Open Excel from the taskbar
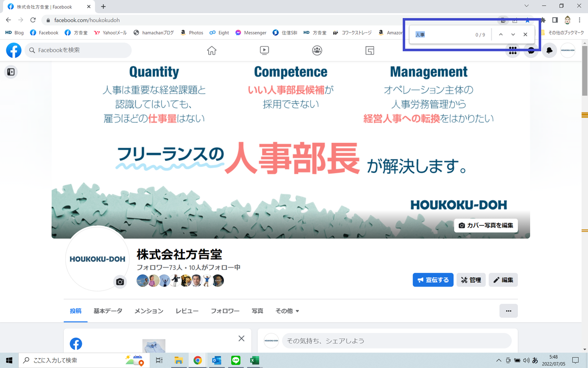 point(254,360)
